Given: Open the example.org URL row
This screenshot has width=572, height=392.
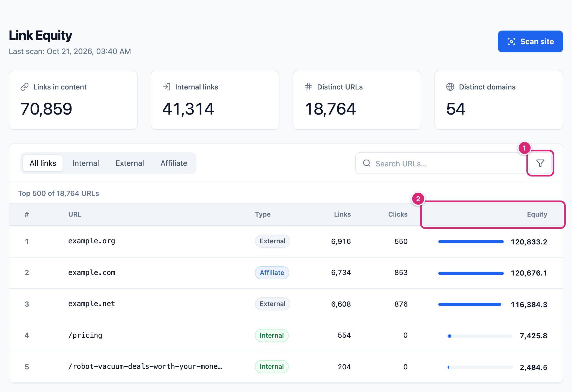Looking at the screenshot, I should point(286,241).
